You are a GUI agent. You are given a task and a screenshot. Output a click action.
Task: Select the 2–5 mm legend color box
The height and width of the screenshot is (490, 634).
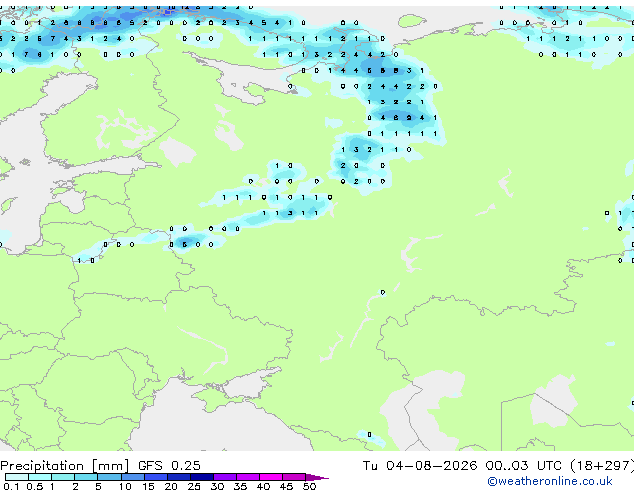(x=86, y=477)
